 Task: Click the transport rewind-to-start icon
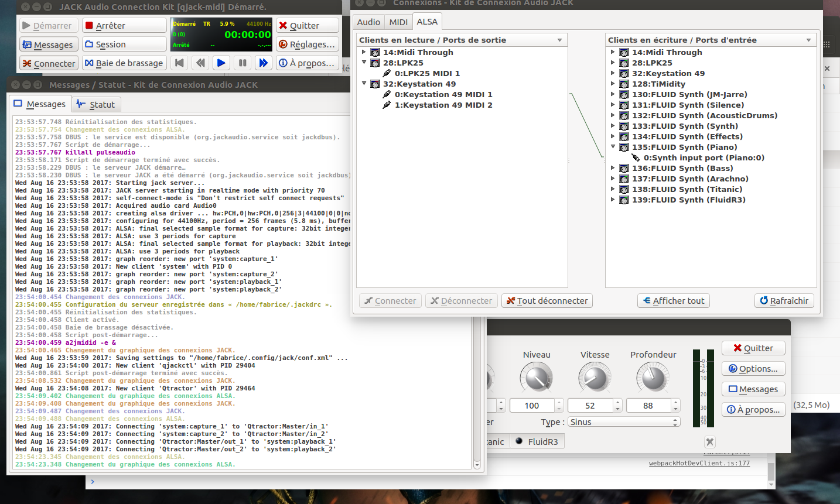coord(180,63)
